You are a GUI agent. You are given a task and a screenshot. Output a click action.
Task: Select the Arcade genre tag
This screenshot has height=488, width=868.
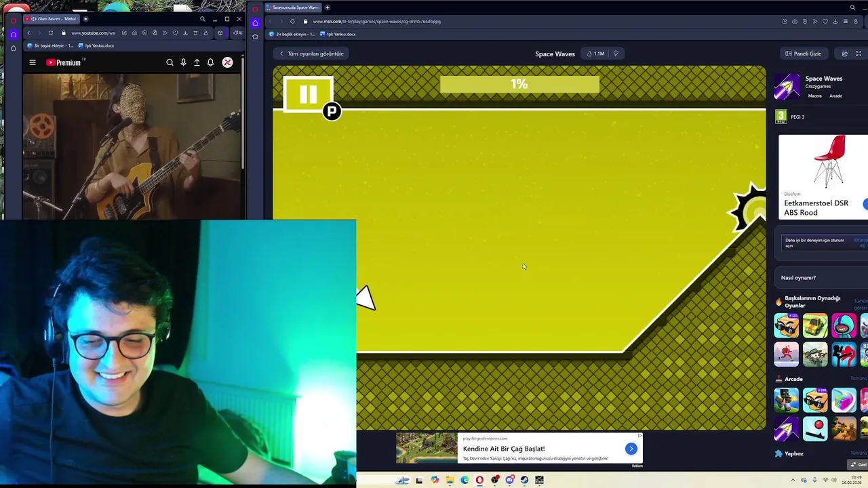pyautogui.click(x=835, y=96)
